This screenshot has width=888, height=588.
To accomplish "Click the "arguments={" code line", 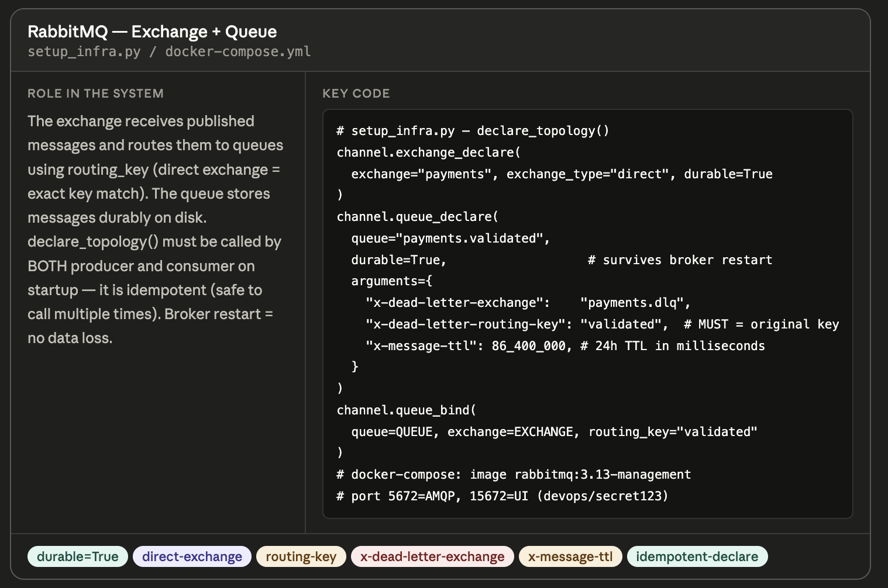I will point(391,281).
